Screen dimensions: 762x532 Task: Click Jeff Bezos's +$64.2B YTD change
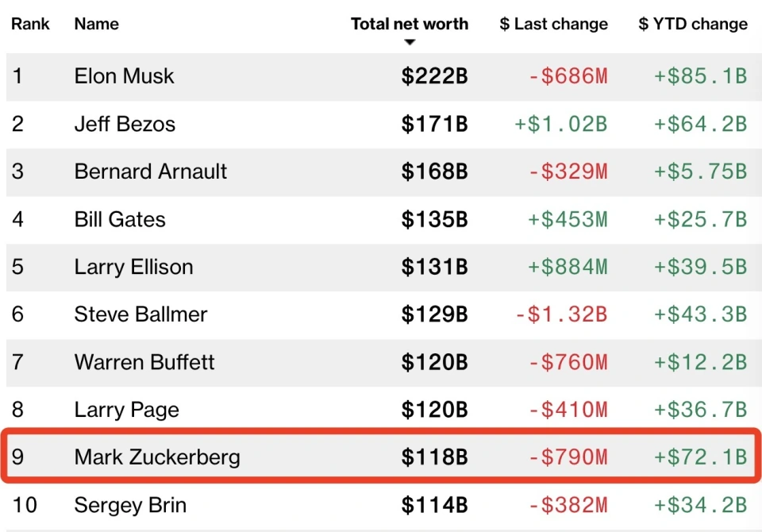(700, 124)
